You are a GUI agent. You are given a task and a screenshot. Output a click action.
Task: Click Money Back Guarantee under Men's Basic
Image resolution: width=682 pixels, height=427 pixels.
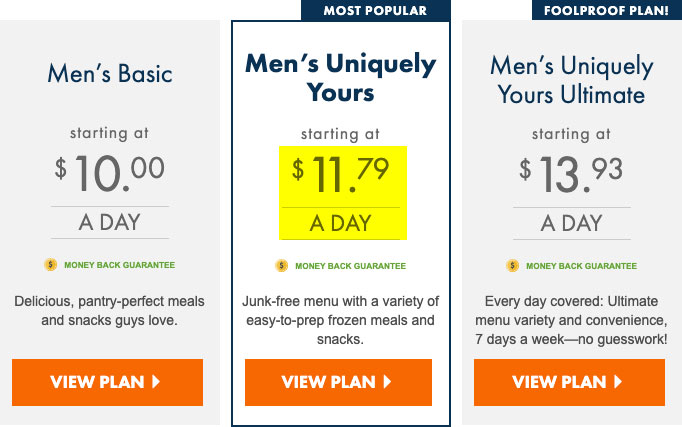[x=120, y=265]
